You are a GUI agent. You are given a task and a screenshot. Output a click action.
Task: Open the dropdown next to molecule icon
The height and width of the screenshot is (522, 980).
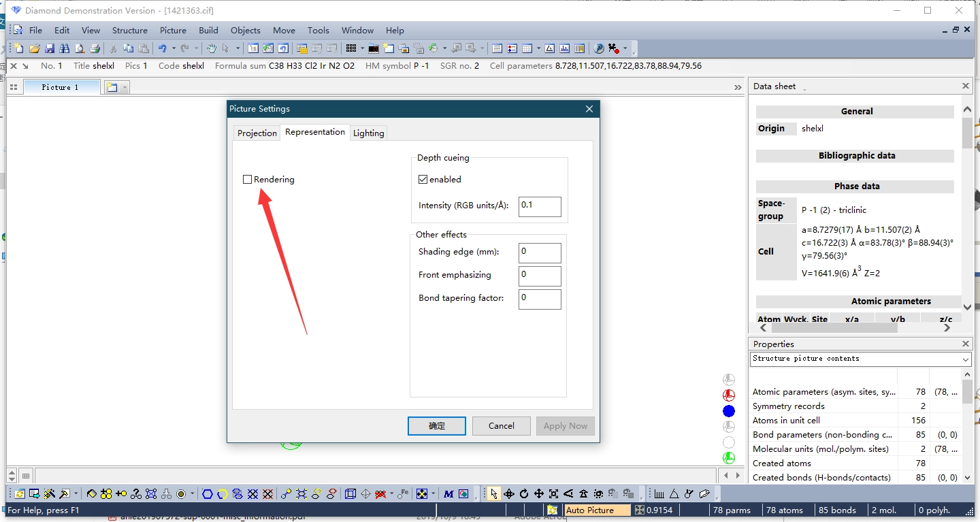[x=625, y=48]
